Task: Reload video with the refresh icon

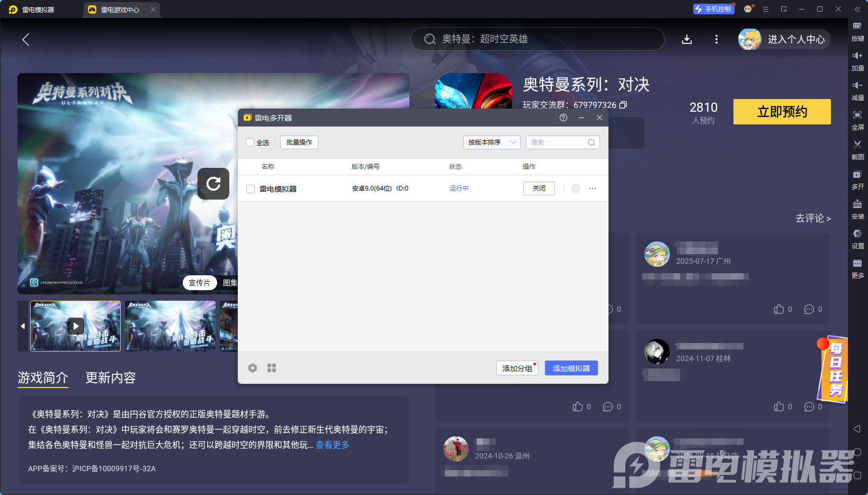Action: 213,184
